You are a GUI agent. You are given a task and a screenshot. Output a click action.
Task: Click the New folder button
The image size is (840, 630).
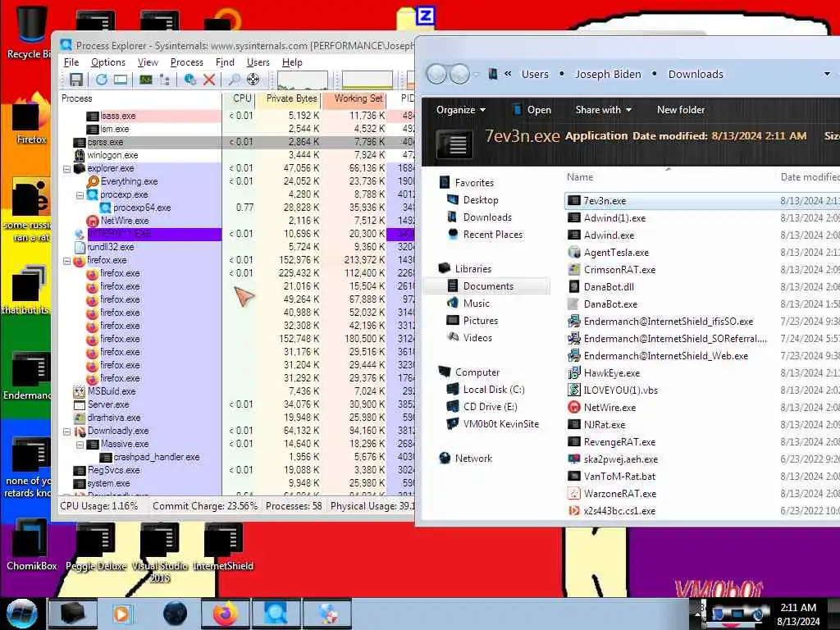click(681, 110)
